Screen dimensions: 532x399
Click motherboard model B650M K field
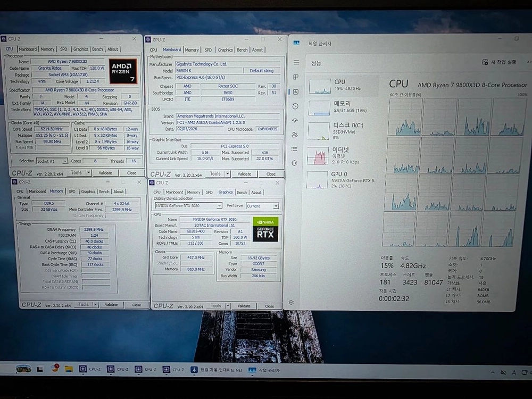point(209,71)
